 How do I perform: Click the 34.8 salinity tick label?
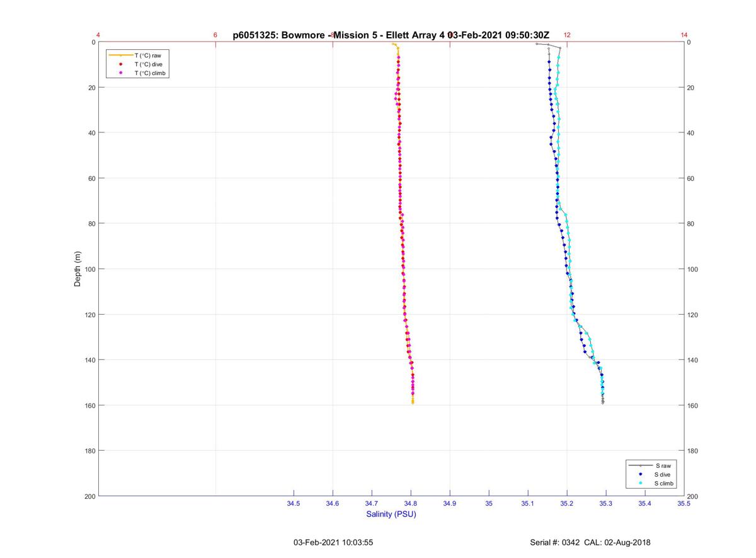[x=411, y=504]
